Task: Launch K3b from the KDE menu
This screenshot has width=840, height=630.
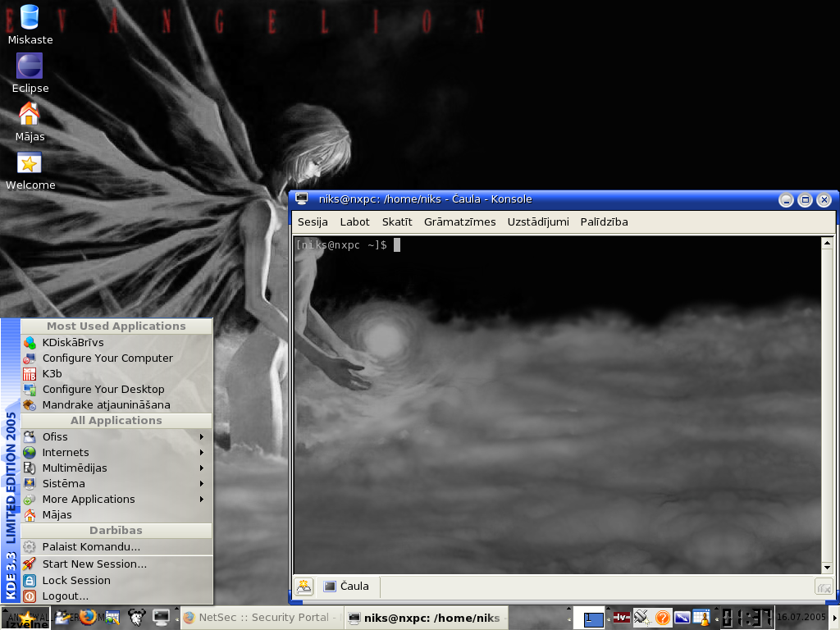Action: [x=116, y=373]
